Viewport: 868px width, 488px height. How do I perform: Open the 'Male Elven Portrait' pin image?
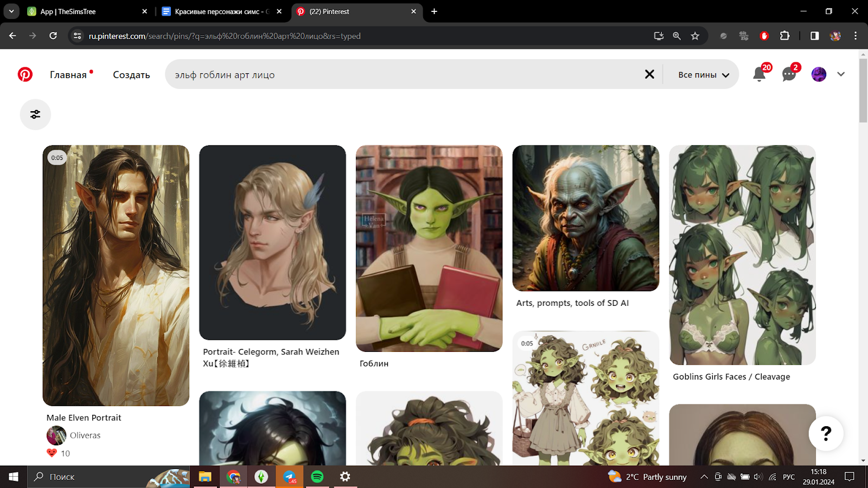click(x=116, y=275)
